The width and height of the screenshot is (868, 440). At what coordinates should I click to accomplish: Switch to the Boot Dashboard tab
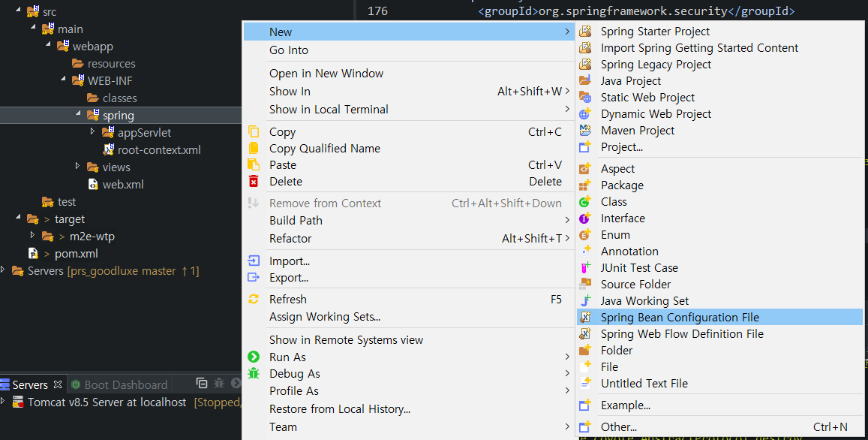pyautogui.click(x=119, y=384)
